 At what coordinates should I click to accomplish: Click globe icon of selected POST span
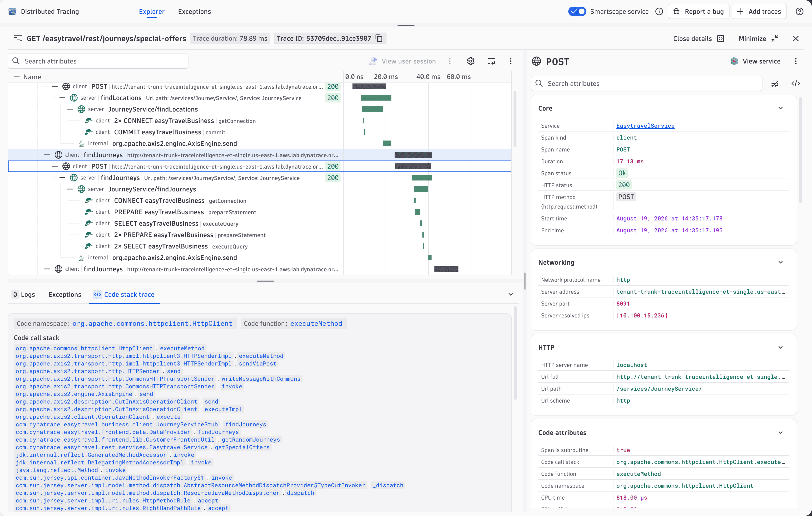click(66, 166)
